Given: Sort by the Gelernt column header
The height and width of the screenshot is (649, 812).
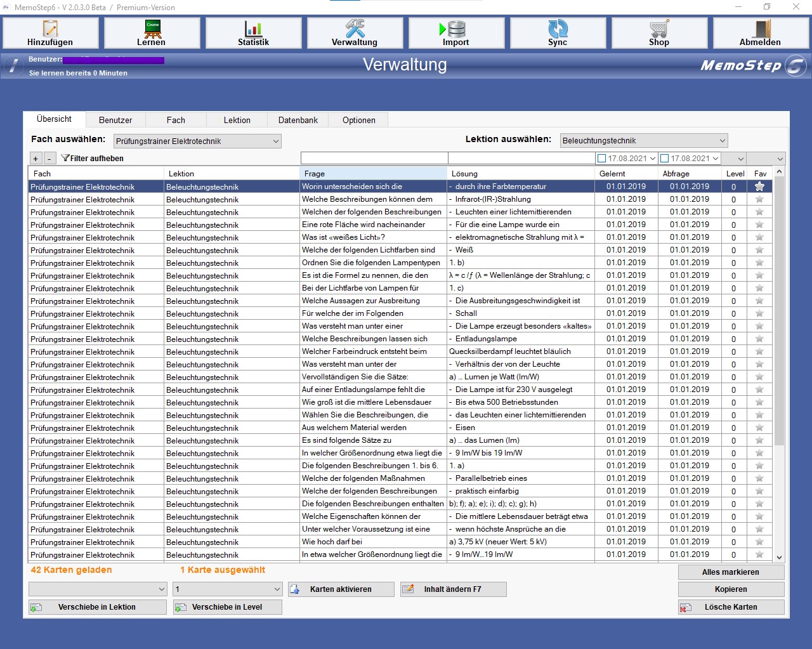Looking at the screenshot, I should (626, 173).
